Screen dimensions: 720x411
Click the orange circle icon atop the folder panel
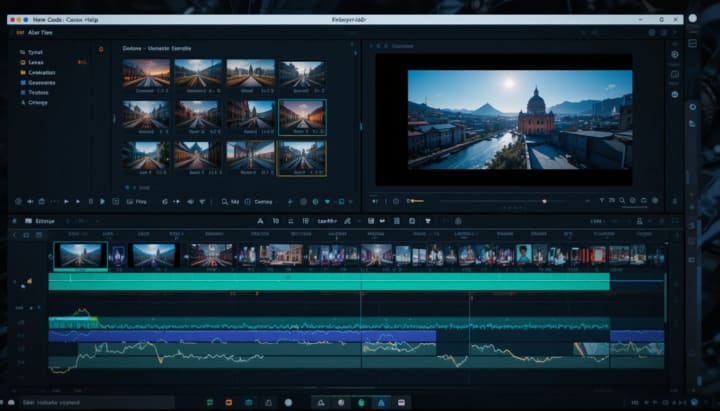tap(101, 50)
